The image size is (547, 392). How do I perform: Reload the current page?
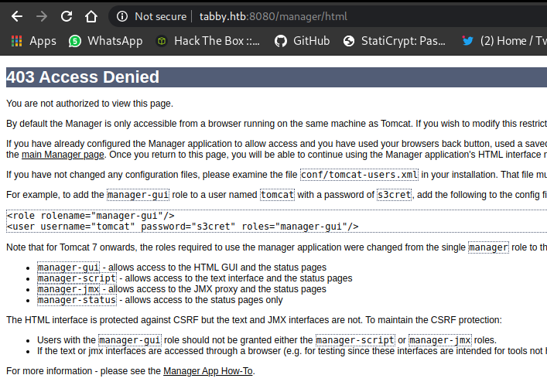(x=67, y=16)
